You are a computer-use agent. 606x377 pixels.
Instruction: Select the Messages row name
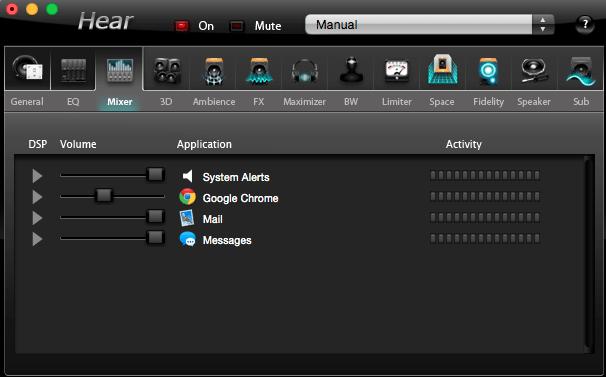(x=227, y=241)
